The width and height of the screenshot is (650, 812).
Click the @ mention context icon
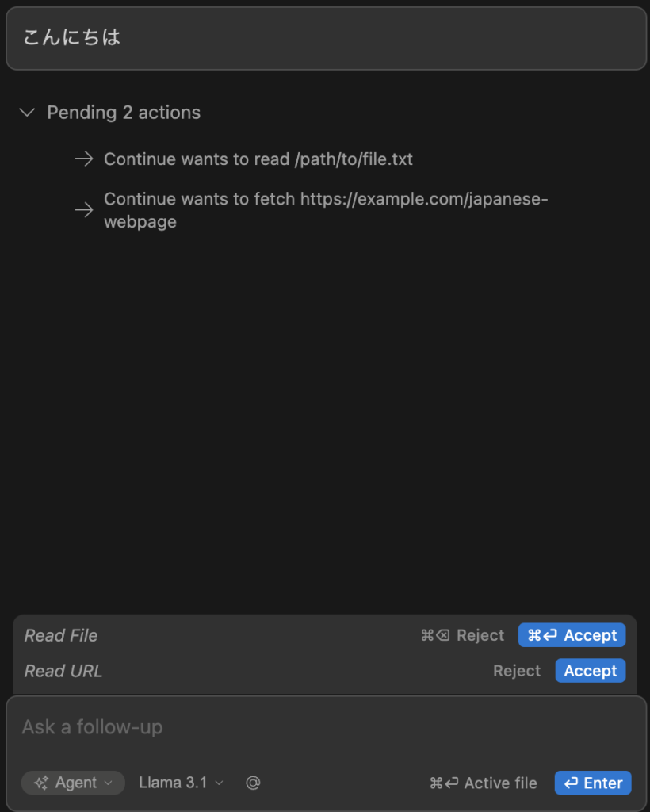pos(253,783)
